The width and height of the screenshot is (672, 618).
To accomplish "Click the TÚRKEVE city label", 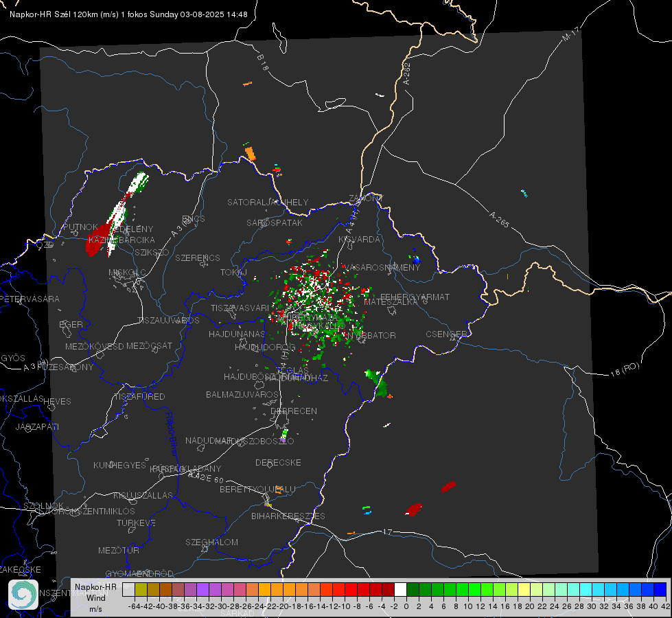I will (137, 523).
